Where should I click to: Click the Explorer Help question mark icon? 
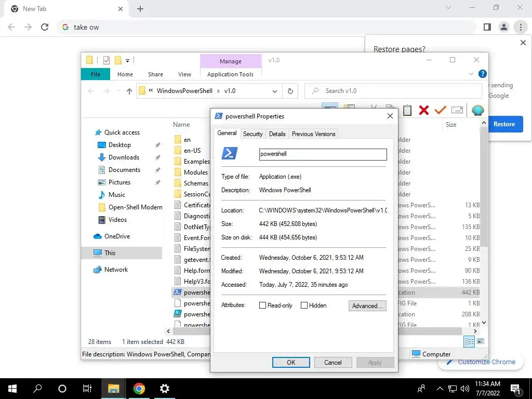pos(482,74)
